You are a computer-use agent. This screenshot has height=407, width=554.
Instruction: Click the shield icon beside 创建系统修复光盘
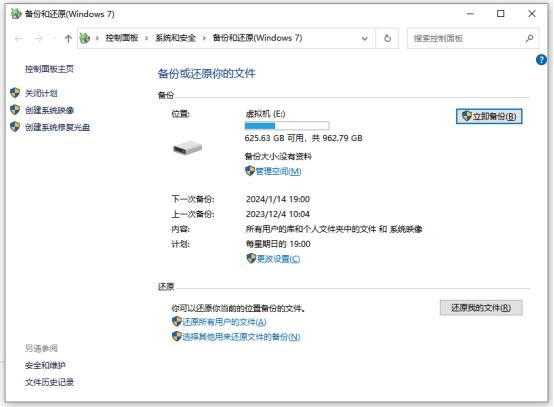click(x=15, y=127)
